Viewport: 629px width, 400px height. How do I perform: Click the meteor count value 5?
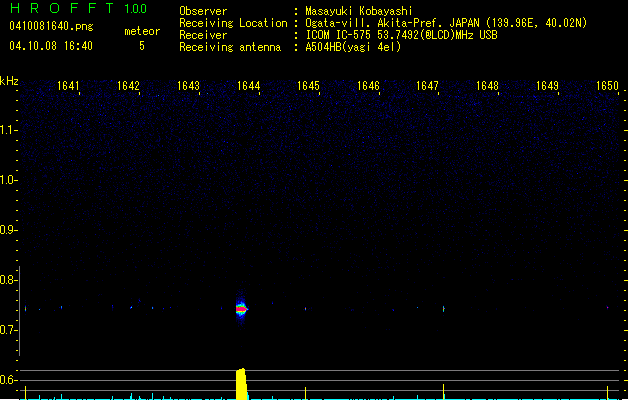(x=142, y=46)
